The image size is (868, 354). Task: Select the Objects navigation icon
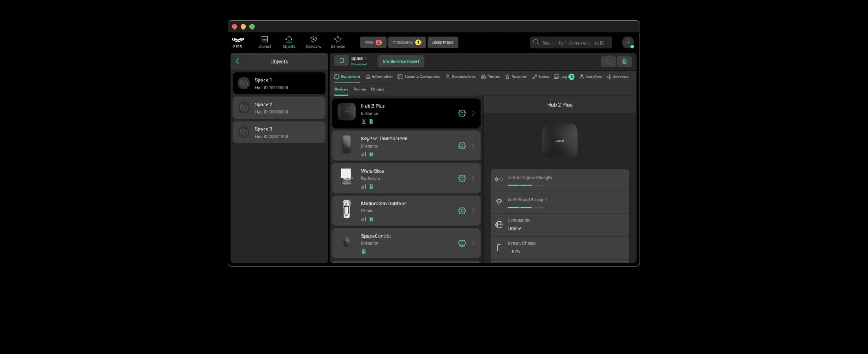tap(288, 39)
